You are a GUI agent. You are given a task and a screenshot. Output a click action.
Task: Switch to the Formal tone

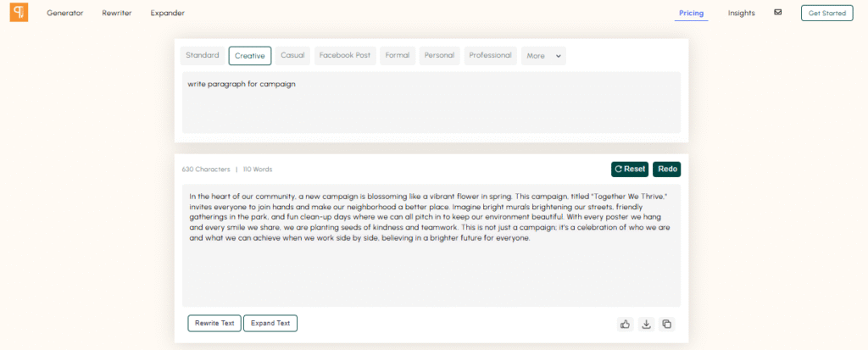point(398,55)
